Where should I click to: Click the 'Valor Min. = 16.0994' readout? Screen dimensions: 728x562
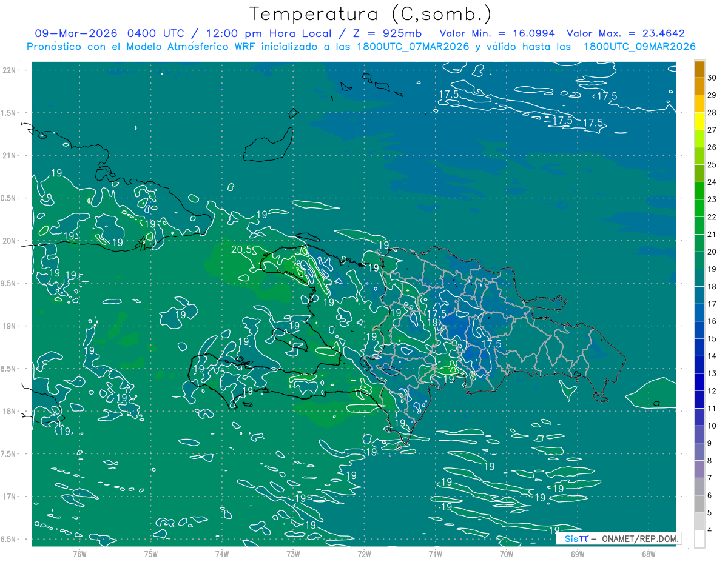coord(497,33)
